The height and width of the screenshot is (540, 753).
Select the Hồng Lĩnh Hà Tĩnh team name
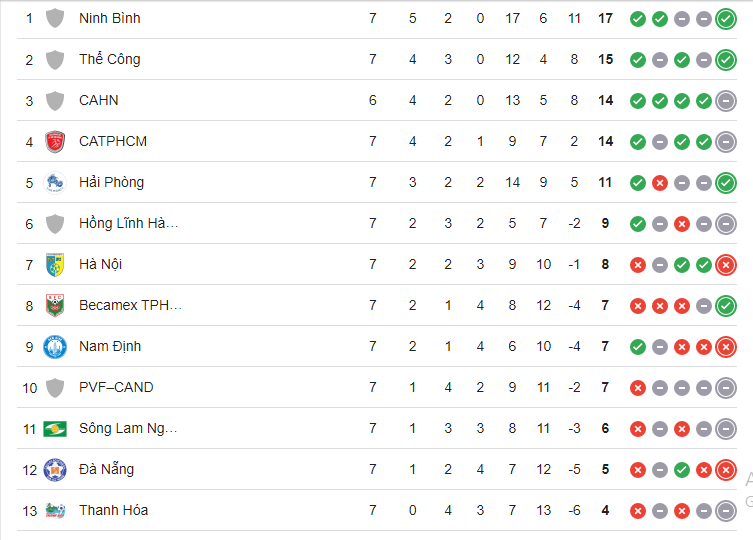pos(128,223)
